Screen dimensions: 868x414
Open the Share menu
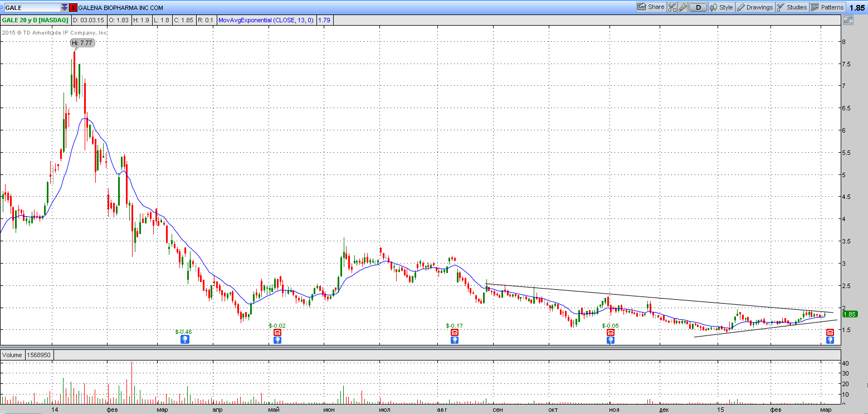tap(651, 7)
